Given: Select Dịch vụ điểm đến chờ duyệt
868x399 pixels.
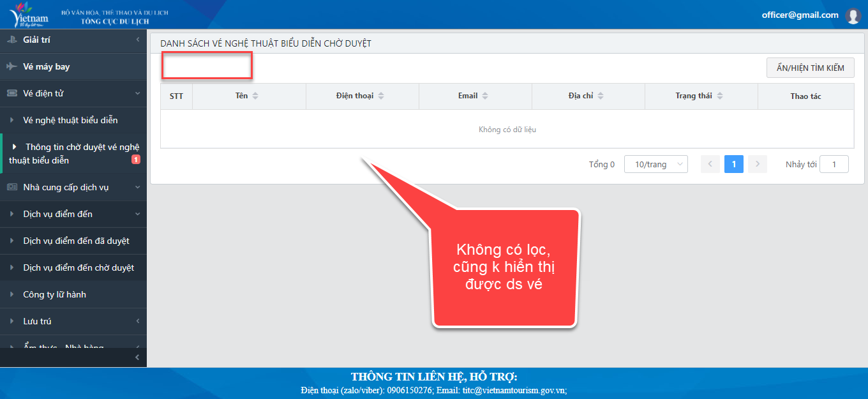Looking at the screenshot, I should click(x=79, y=267).
